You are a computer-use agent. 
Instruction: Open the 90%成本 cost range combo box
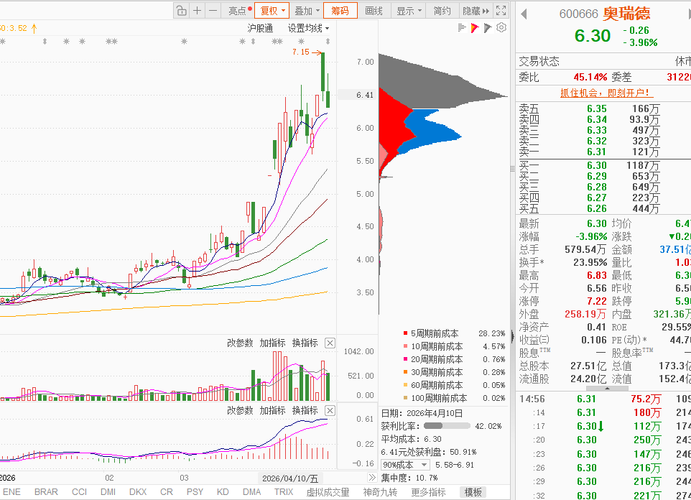tap(405, 465)
